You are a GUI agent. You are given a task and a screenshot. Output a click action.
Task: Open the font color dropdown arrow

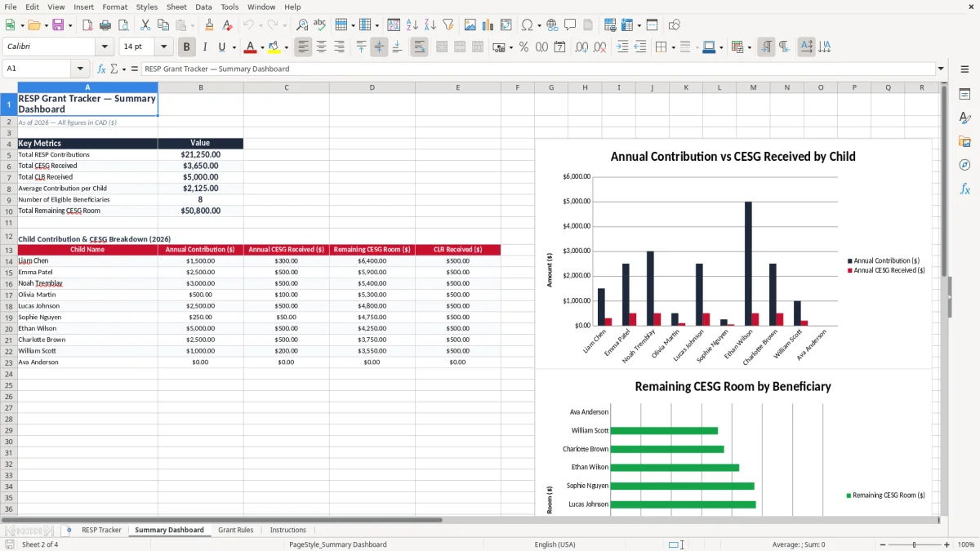coord(262,47)
